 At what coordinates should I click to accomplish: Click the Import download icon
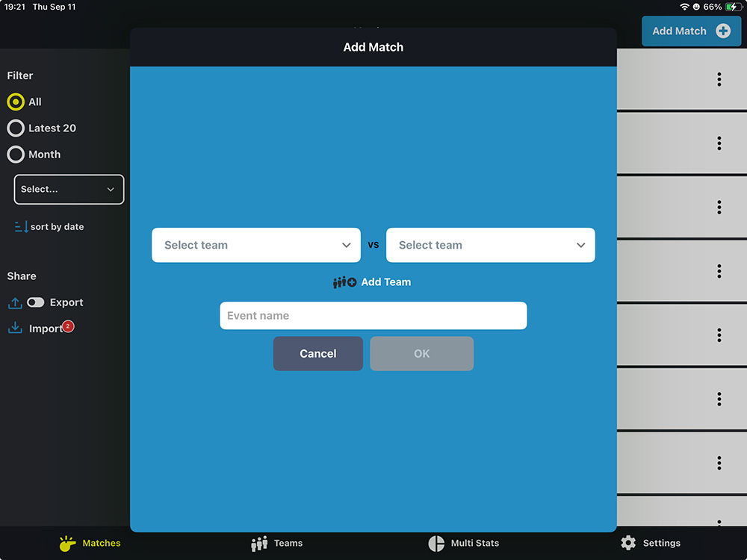pos(15,329)
